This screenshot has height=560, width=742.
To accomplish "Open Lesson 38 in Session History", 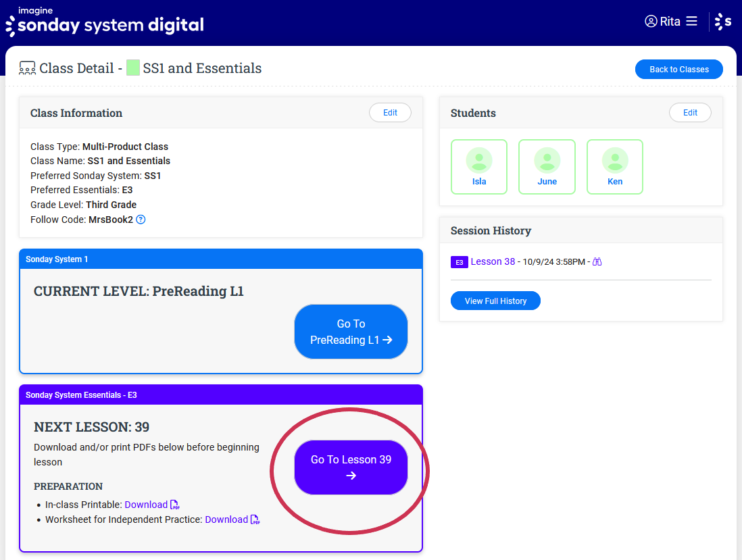I will click(493, 261).
